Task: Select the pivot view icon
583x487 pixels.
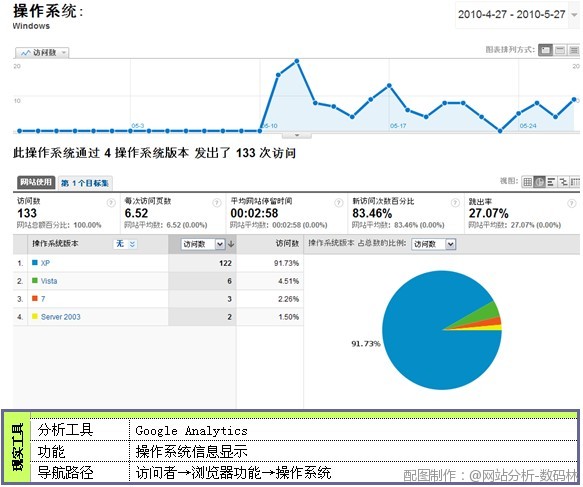Action: (575, 182)
